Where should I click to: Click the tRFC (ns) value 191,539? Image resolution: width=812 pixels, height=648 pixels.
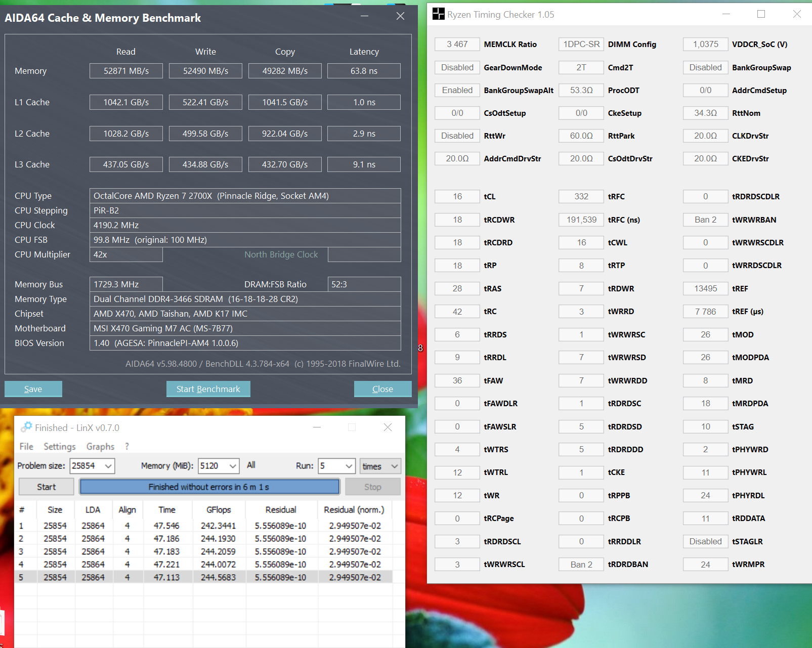581,220
